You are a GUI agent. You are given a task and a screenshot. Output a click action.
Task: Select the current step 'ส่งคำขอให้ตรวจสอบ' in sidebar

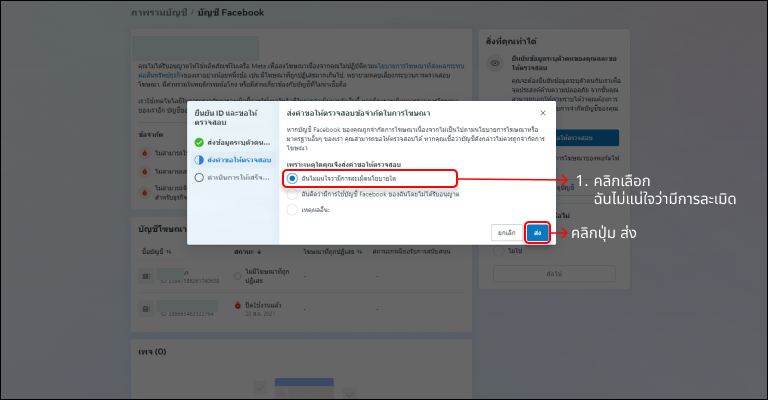point(233,160)
